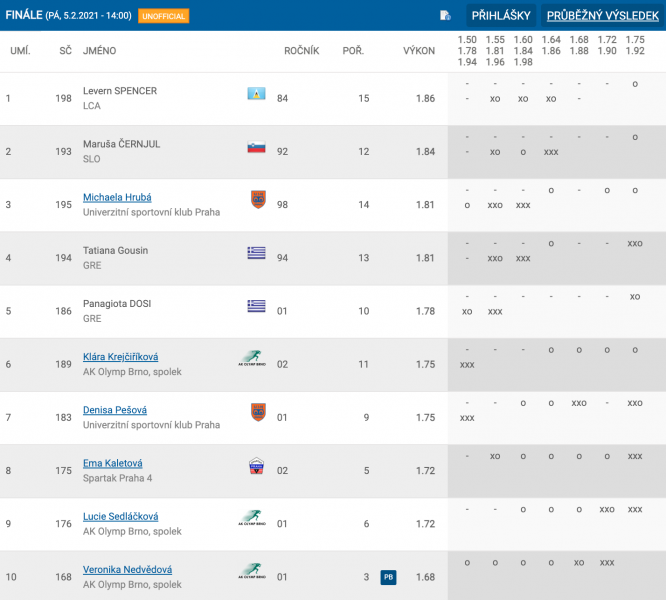This screenshot has height=600, width=666.
Task: Click Panagiota Dosi's Greek flag icon
Action: [x=257, y=306]
